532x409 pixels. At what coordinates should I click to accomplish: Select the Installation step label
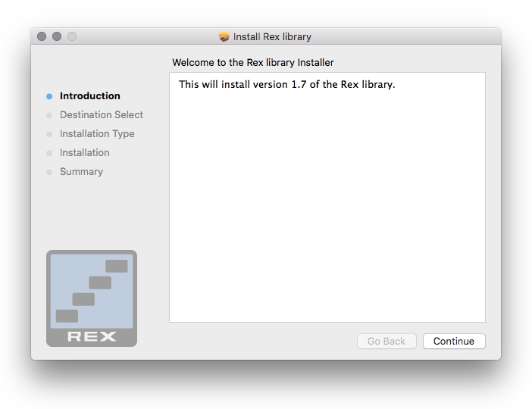click(84, 153)
